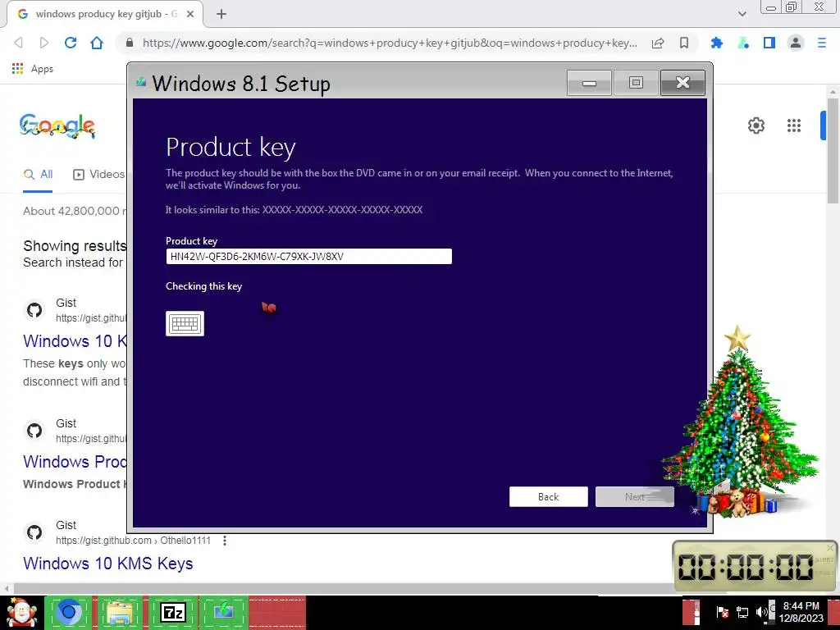This screenshot has width=840, height=630.
Task: Switch to the Videos search tab
Action: pyautogui.click(x=98, y=174)
